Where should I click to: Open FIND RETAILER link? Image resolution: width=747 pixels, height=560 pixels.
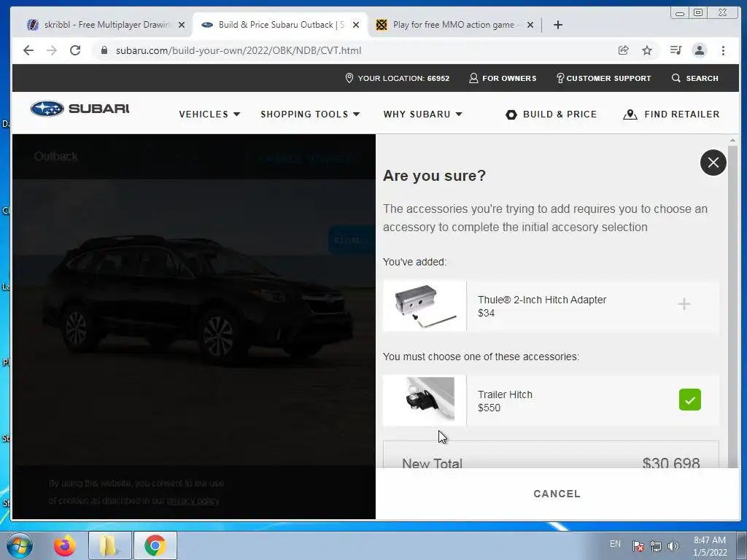pyautogui.click(x=671, y=114)
